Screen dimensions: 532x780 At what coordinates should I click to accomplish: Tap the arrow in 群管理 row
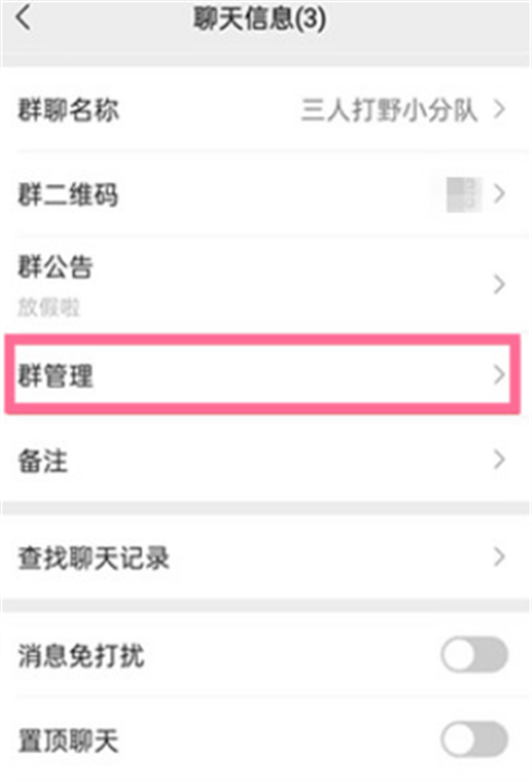tap(499, 375)
